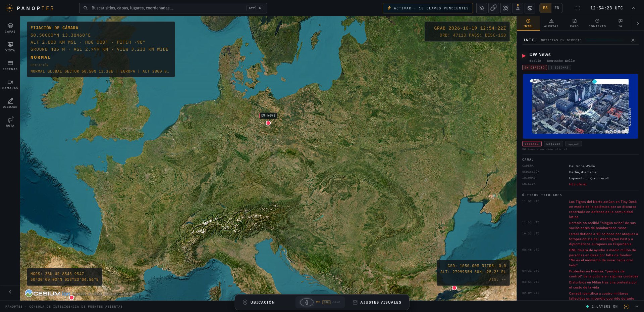Screen dimensions: 644x312
Task: Select the Español stream language
Action: 532,144
